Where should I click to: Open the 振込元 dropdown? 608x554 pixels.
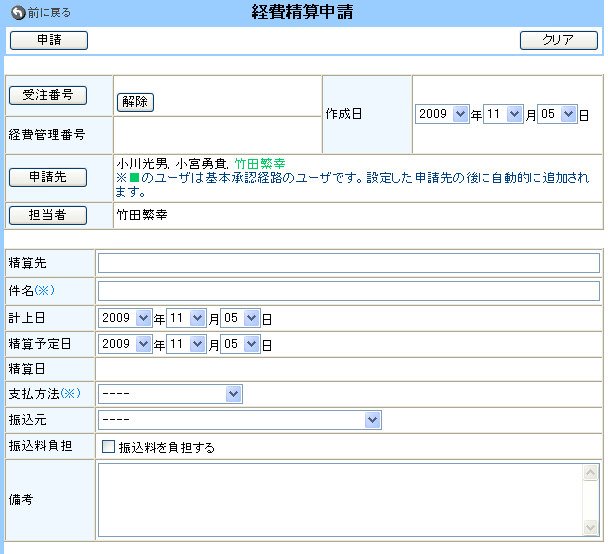240,420
